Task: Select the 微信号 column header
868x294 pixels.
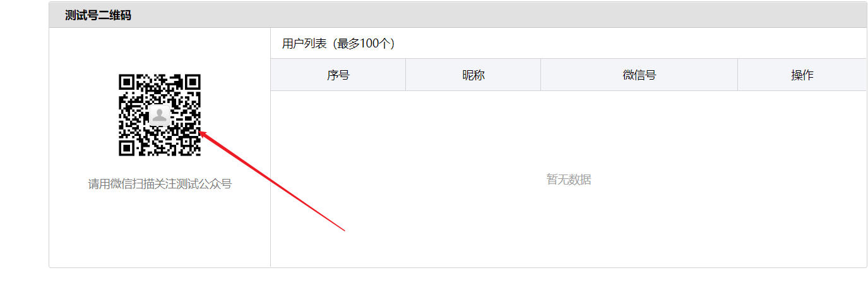Action: tap(639, 75)
